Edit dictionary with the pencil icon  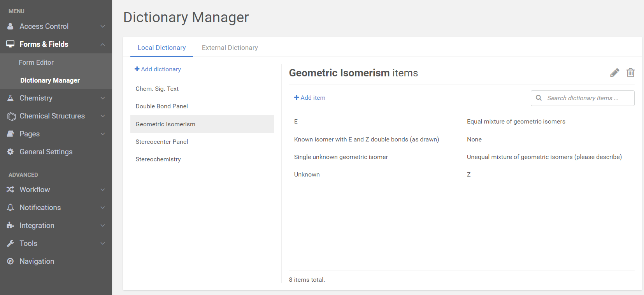[614, 73]
